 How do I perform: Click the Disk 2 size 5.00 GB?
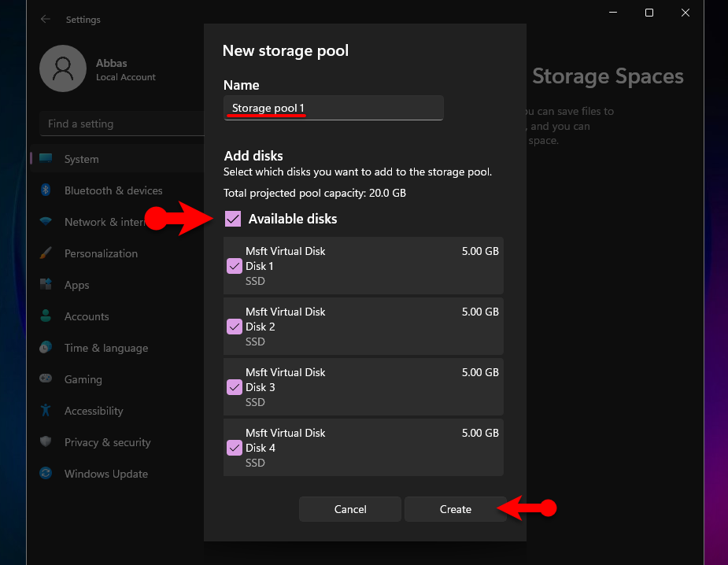point(480,312)
